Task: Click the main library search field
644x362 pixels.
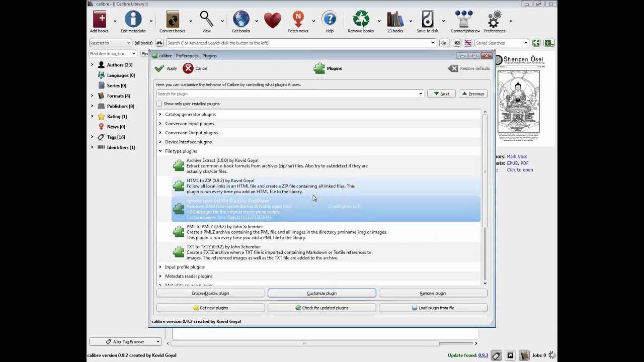Action: [300, 43]
